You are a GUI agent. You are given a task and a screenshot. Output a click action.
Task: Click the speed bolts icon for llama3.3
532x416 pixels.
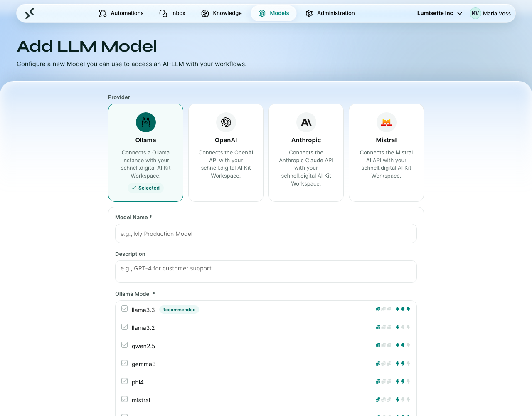pyautogui.click(x=403, y=309)
